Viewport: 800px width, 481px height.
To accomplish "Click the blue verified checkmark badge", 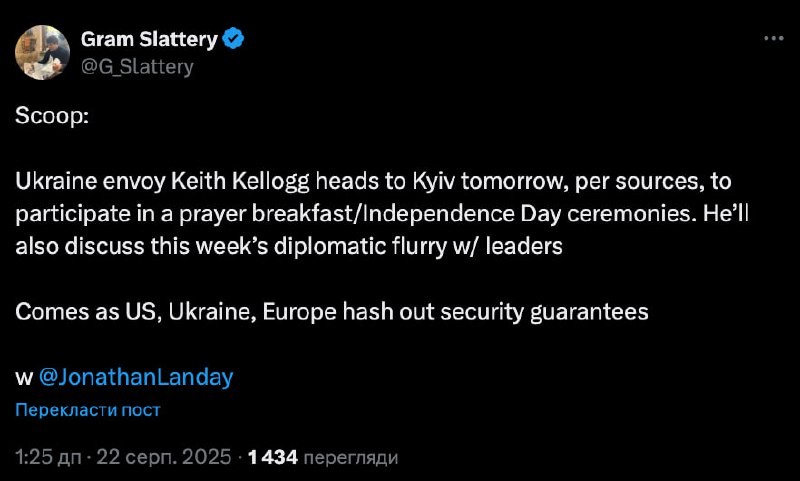I will 234,40.
